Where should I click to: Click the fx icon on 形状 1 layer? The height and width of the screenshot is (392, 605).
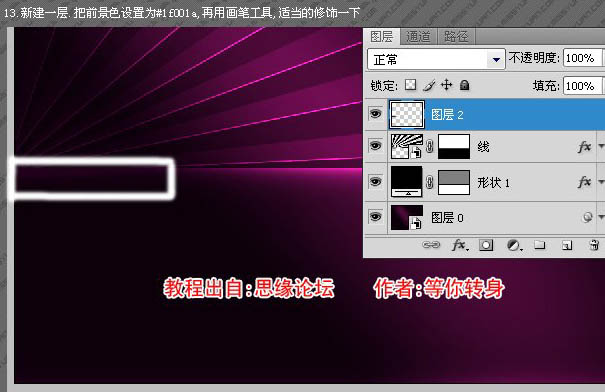pos(584,182)
